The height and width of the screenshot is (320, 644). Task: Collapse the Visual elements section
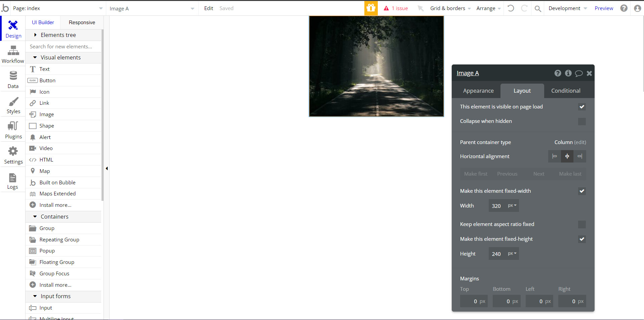coord(64,57)
